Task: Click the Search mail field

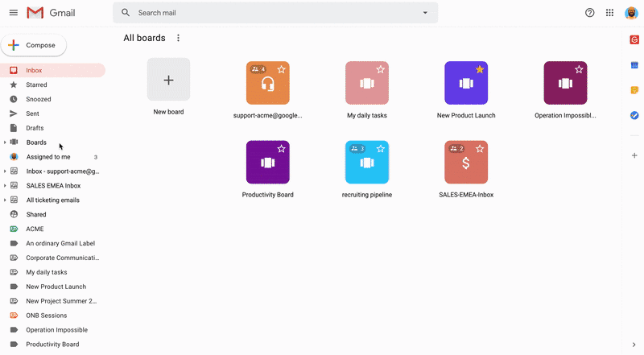Action: 275,13
